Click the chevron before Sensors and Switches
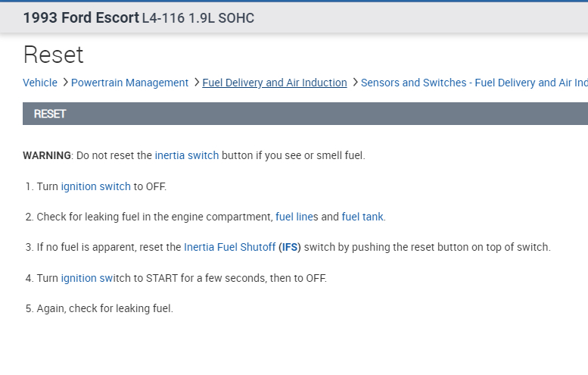588x375 pixels. (355, 83)
